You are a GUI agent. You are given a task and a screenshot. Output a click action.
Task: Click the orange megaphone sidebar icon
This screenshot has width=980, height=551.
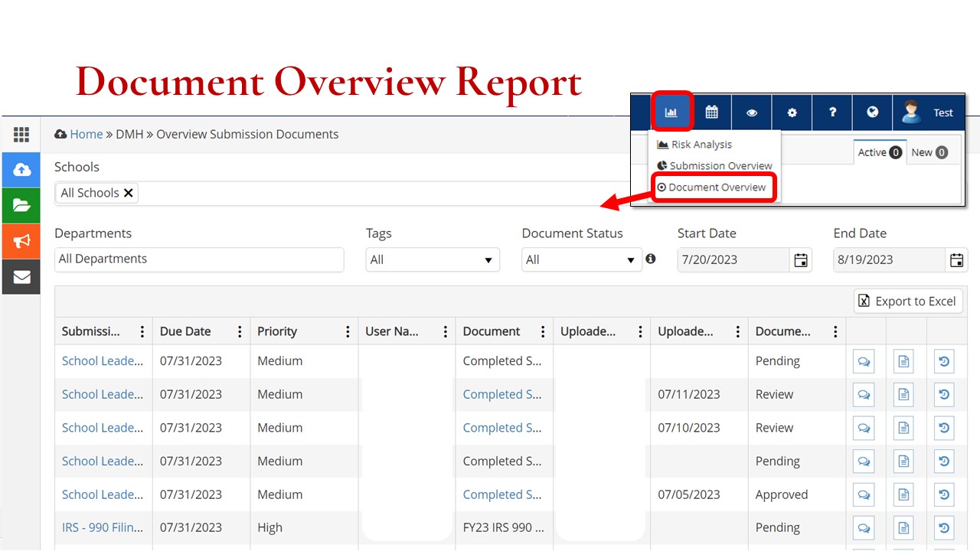coord(21,241)
